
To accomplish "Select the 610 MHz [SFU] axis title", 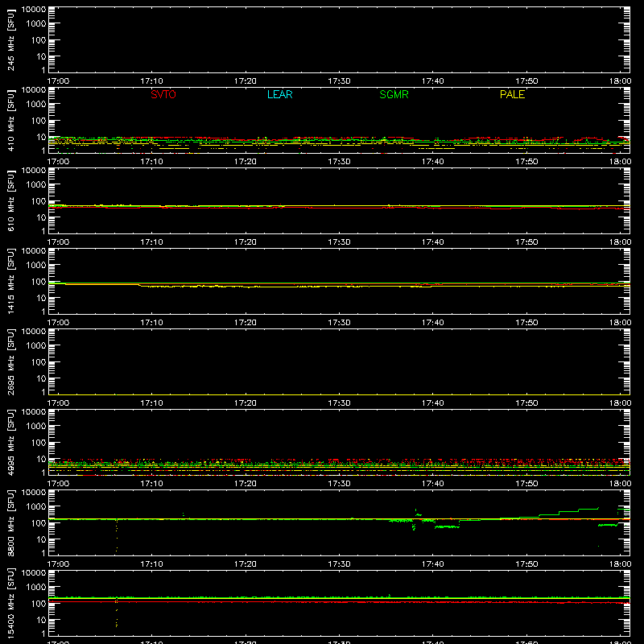I will pyautogui.click(x=10, y=200).
